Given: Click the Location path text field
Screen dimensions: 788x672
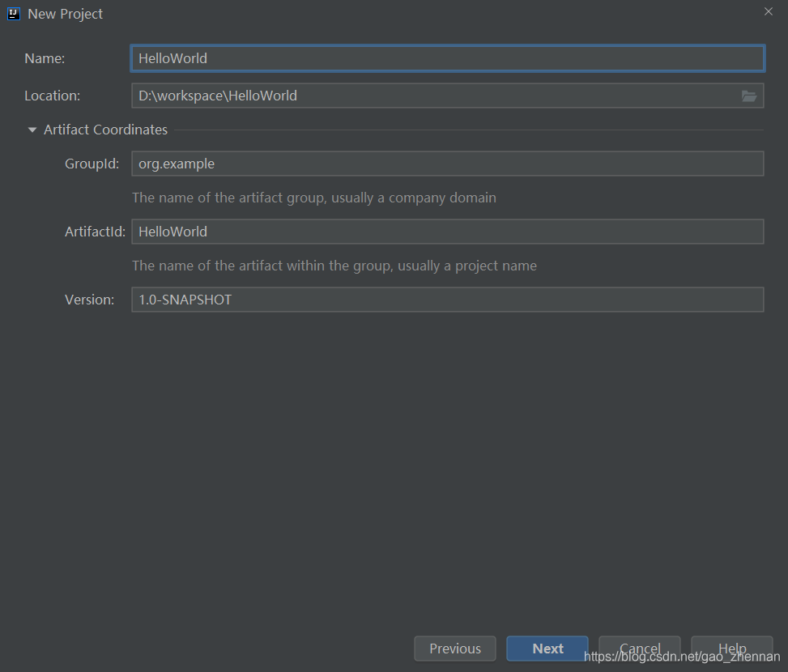Looking at the screenshot, I should pos(433,96).
